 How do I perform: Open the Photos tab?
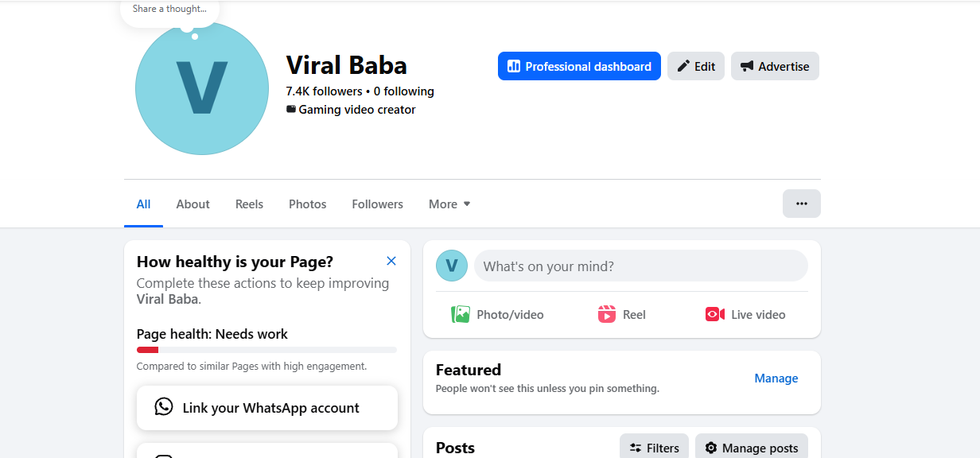click(x=308, y=204)
